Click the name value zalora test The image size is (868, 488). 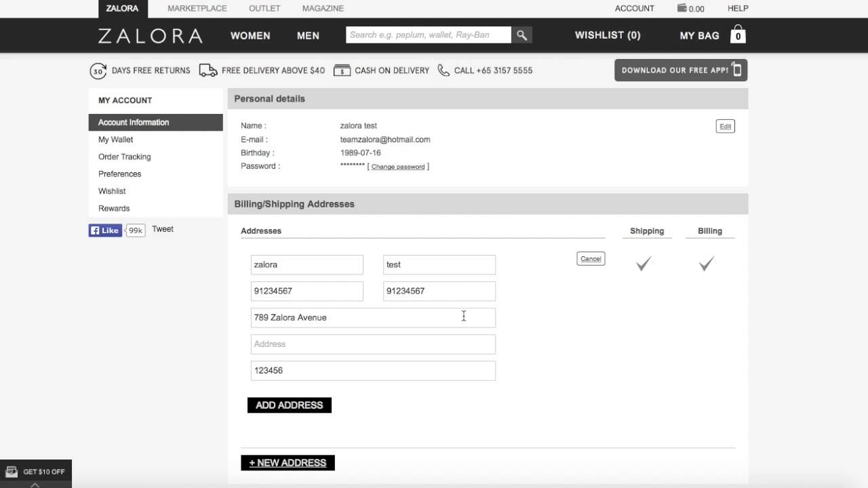[x=359, y=126]
